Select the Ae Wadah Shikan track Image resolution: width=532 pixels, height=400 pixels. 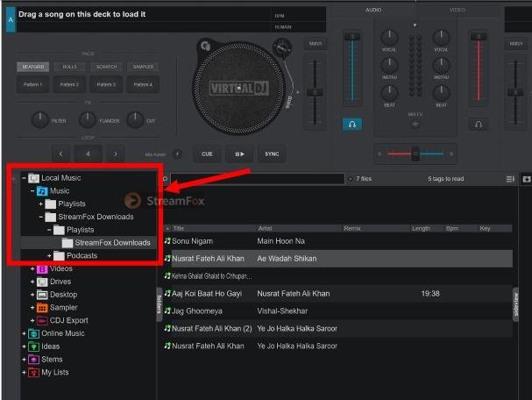click(338, 259)
